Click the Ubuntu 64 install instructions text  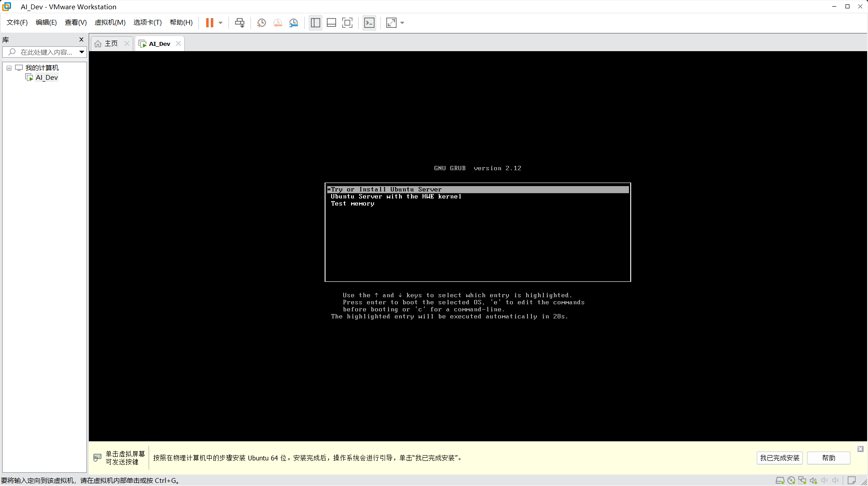pos(308,458)
